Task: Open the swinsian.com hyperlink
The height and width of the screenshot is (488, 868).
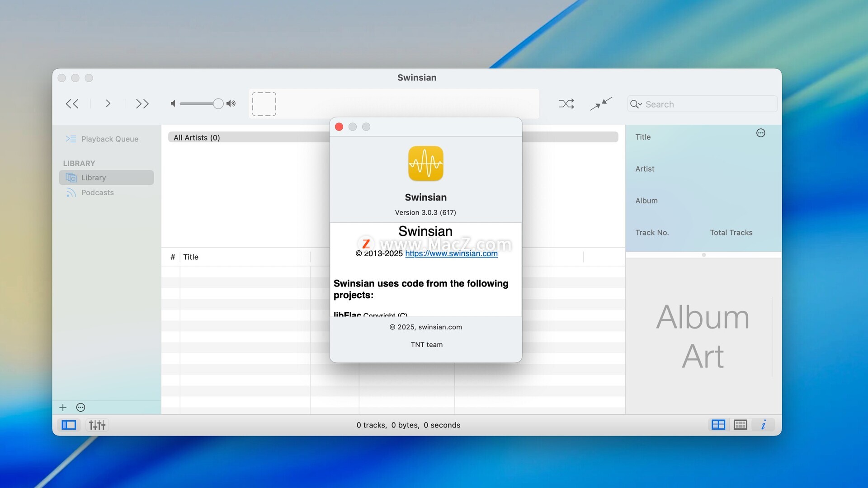Action: pos(451,253)
